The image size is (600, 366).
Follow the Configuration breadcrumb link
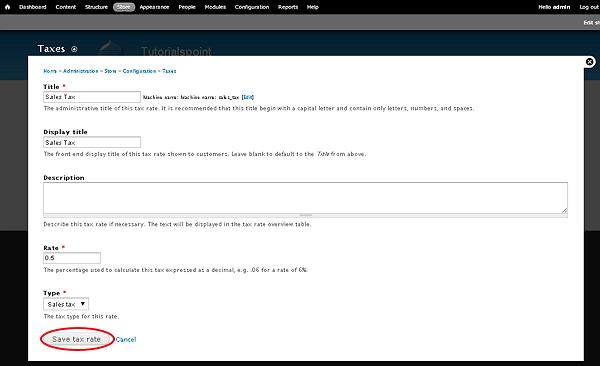click(x=139, y=71)
